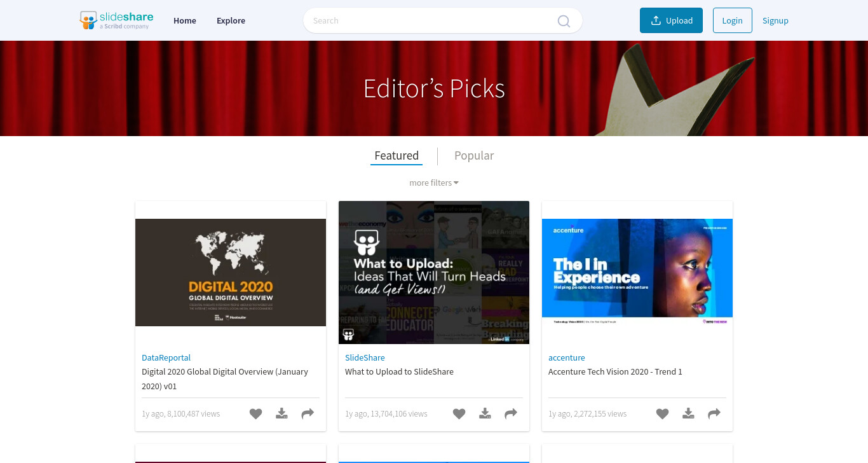Open the Explore menu item

(x=231, y=20)
